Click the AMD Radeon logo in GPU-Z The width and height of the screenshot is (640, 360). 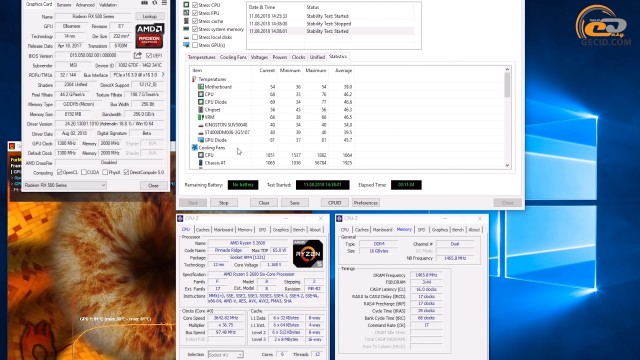(x=150, y=36)
